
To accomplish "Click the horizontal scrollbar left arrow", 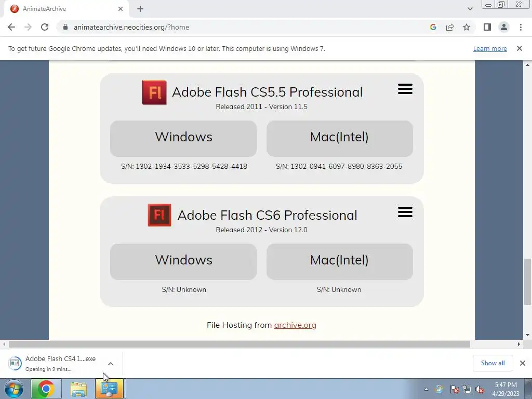I will (4, 344).
